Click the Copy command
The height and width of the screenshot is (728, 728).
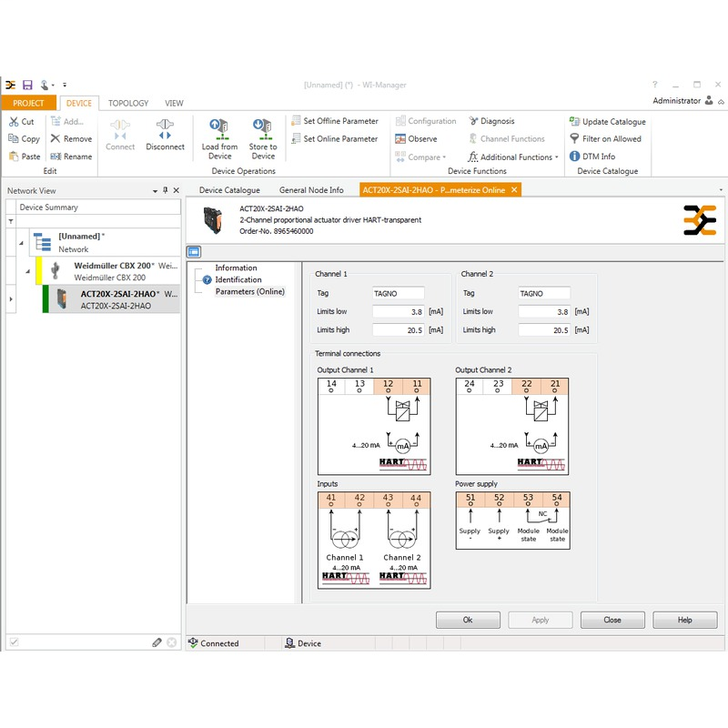click(x=25, y=139)
